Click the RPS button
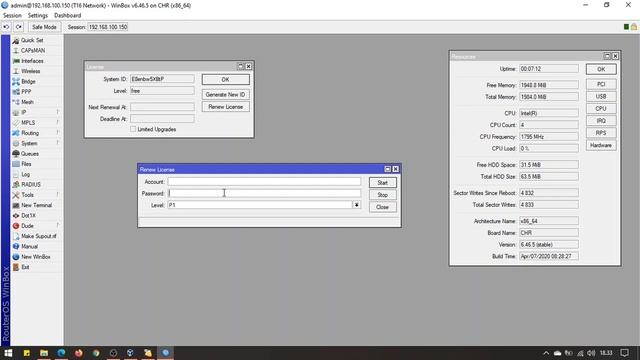 [x=601, y=133]
